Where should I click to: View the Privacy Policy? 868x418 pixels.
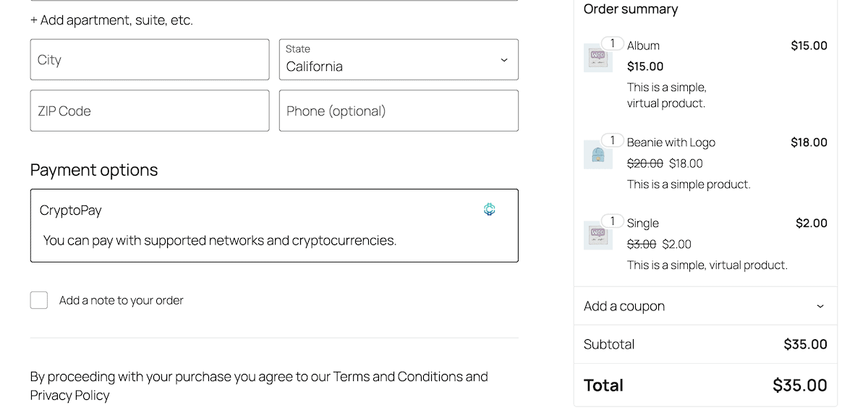(x=69, y=395)
